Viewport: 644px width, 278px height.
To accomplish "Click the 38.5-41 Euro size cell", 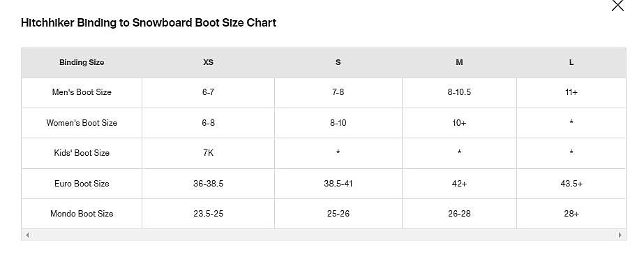I will coord(338,184).
